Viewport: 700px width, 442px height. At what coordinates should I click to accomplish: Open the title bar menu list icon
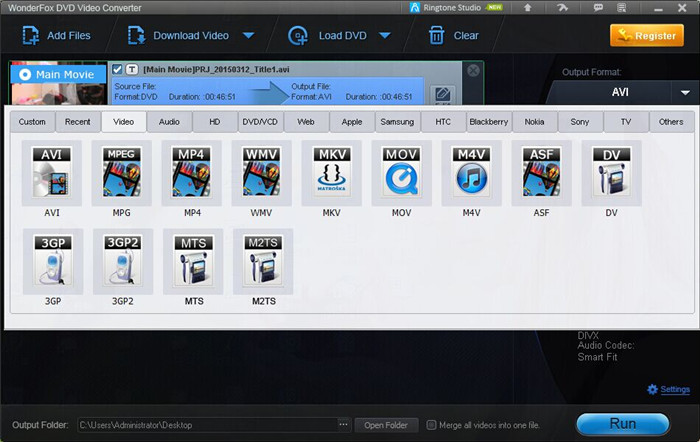(621, 8)
